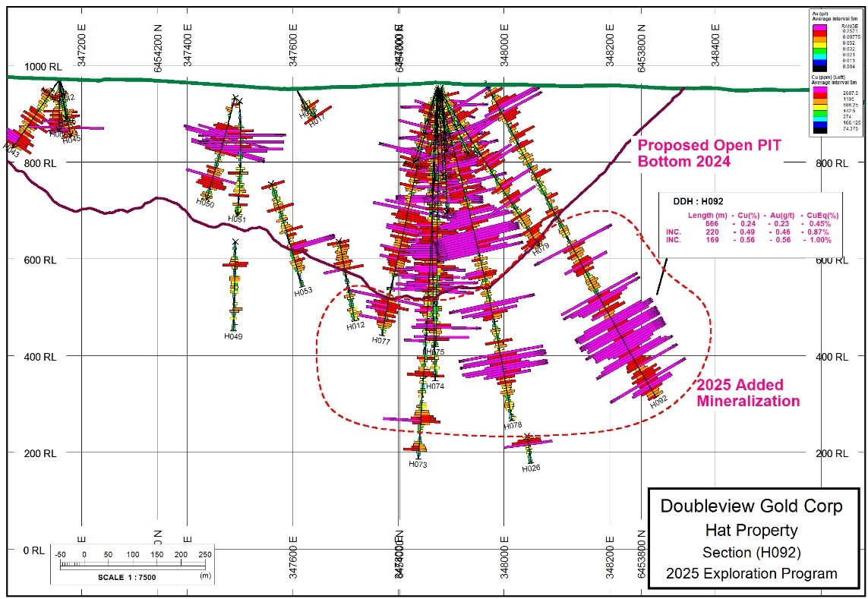Viewport: 868px width, 599px height.
Task: Click the H092 drill hole label
Action: [658, 399]
